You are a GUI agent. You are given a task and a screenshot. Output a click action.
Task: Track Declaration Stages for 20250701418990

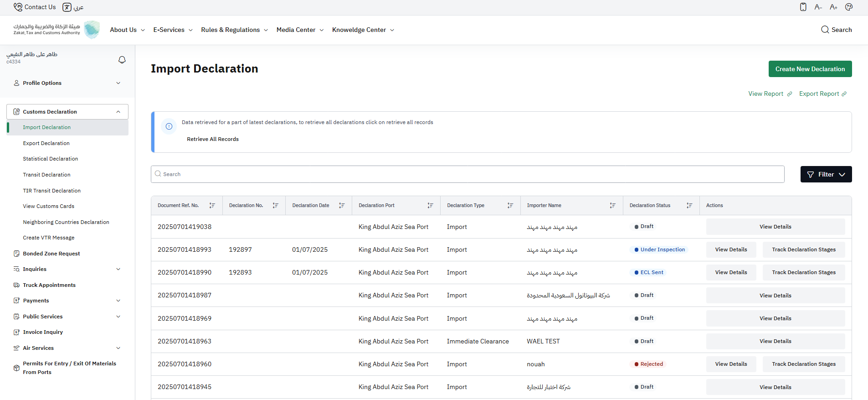[804, 272]
